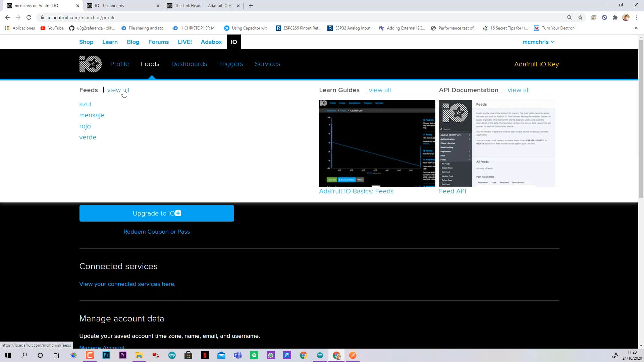The image size is (644, 362).
Task: Click Upgrade to IO+ button
Action: pos(157,214)
